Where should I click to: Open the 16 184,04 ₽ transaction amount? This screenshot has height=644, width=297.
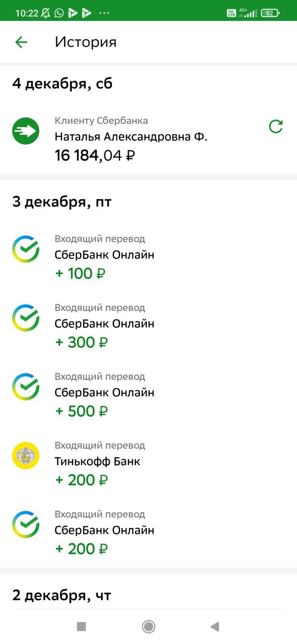(95, 156)
